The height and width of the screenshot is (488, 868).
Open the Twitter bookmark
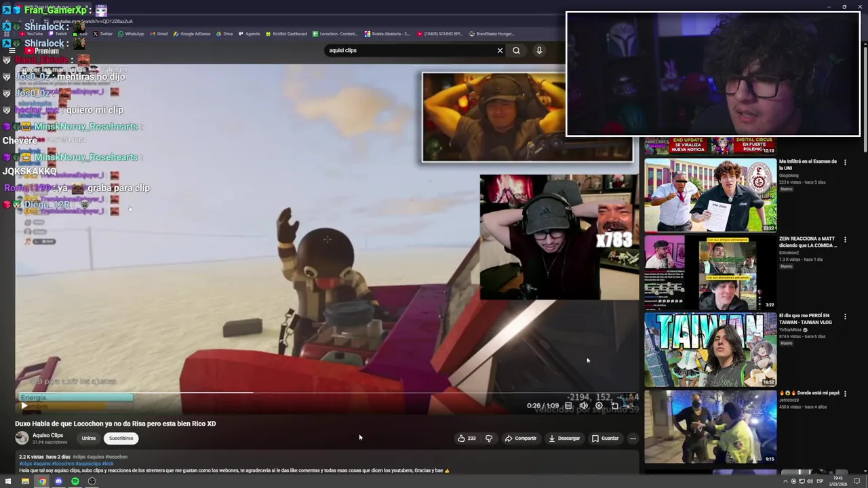click(x=102, y=34)
